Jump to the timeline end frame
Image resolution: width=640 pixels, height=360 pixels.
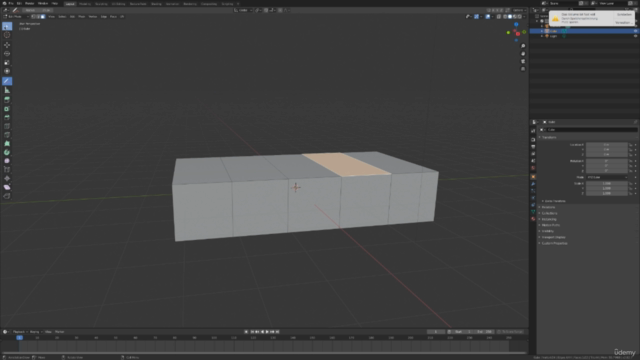278,332
